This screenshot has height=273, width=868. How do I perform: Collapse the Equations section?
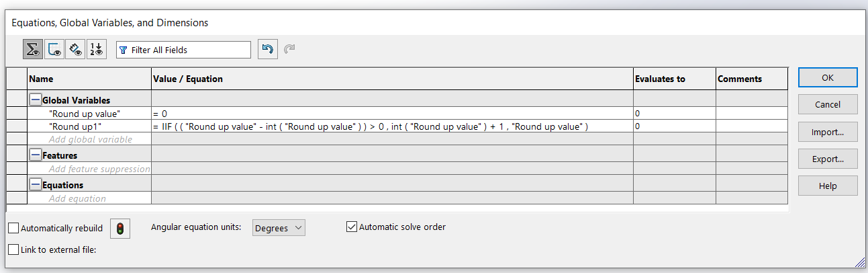(36, 185)
